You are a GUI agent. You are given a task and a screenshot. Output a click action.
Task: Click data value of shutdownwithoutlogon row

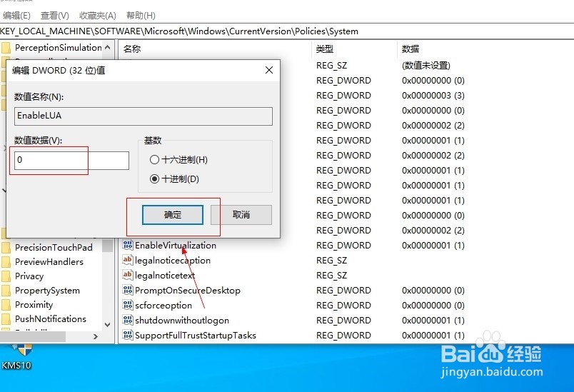coord(433,321)
